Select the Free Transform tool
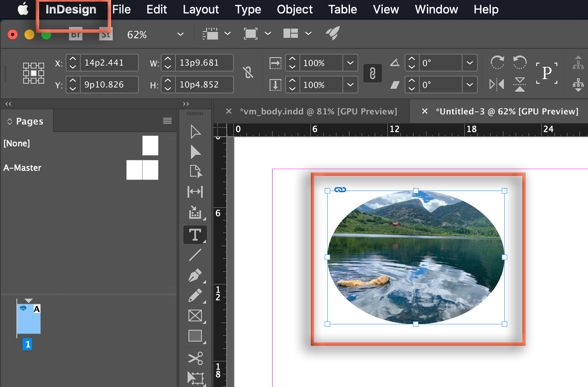588x387 pixels. click(x=195, y=378)
